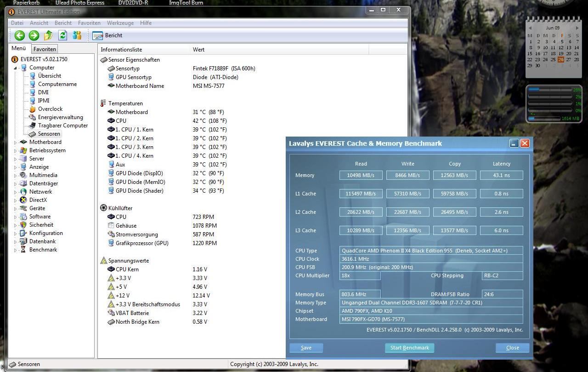Open the Hilfe menu
The width and height of the screenshot is (588, 372).
pos(146,23)
